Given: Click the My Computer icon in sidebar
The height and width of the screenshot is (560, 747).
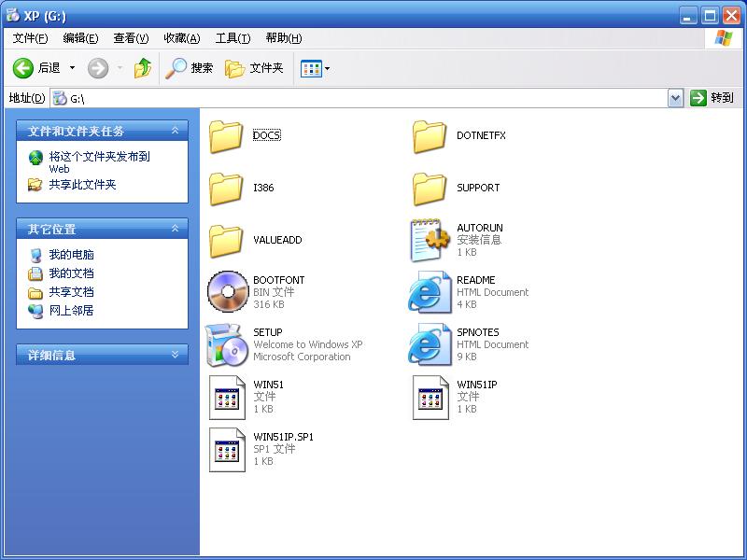Looking at the screenshot, I should (35, 255).
